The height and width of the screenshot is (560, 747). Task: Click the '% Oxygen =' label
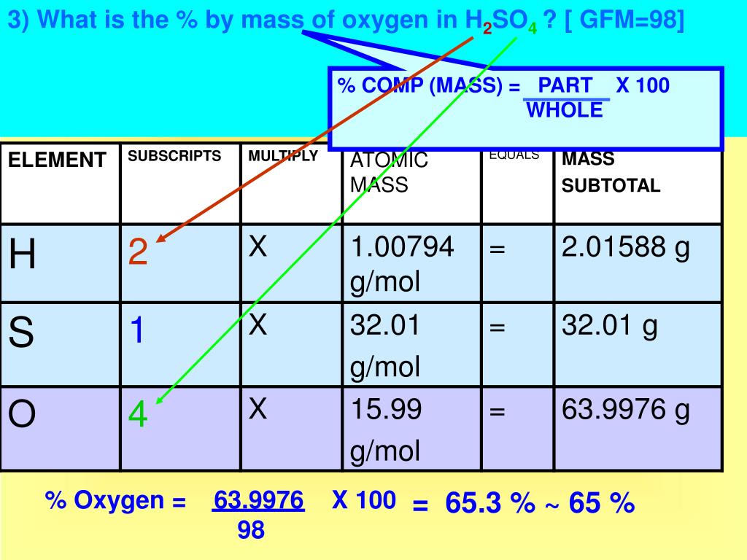pyautogui.click(x=115, y=501)
